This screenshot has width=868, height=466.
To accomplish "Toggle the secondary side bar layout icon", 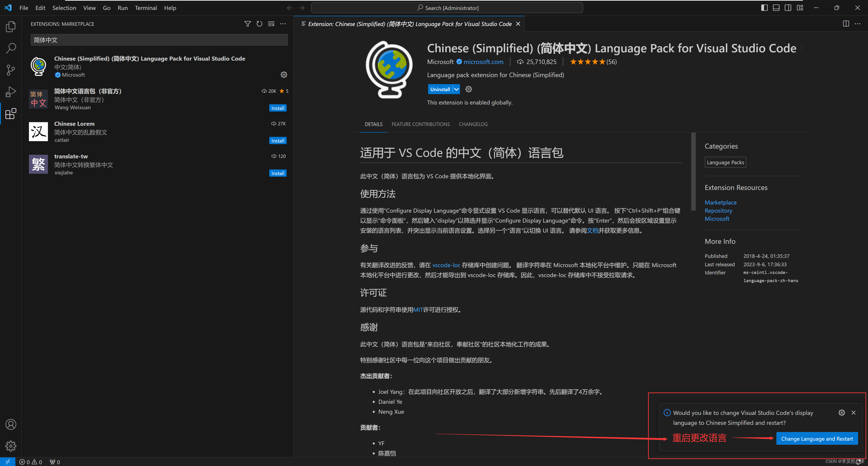I will pyautogui.click(x=788, y=8).
